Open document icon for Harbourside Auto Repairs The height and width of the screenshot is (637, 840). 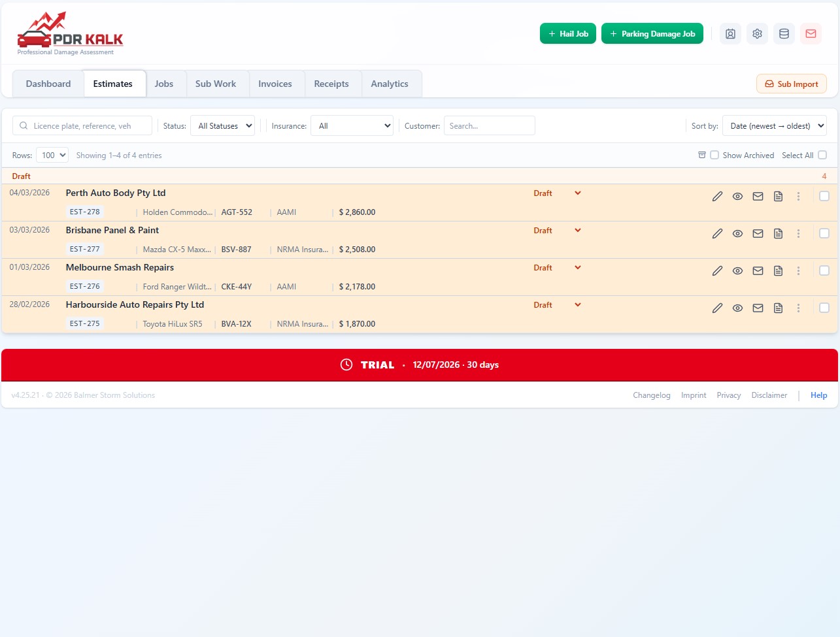pyautogui.click(x=778, y=308)
